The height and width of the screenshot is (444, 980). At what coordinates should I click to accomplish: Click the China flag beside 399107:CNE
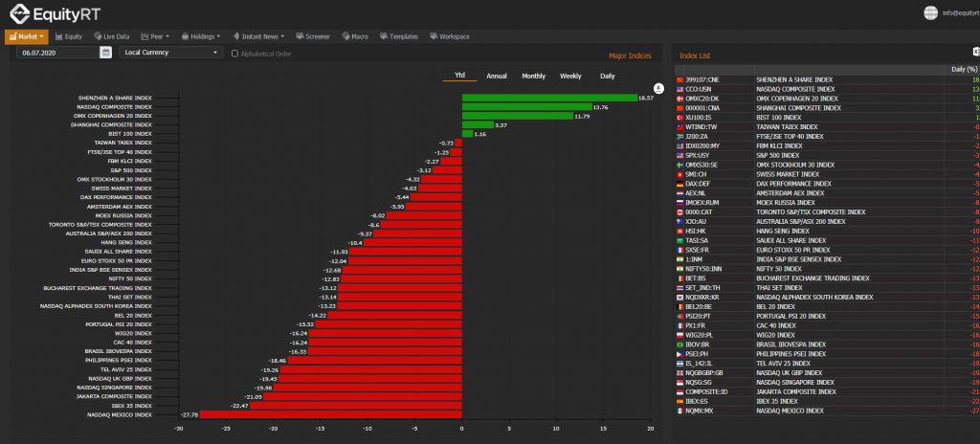click(680, 80)
